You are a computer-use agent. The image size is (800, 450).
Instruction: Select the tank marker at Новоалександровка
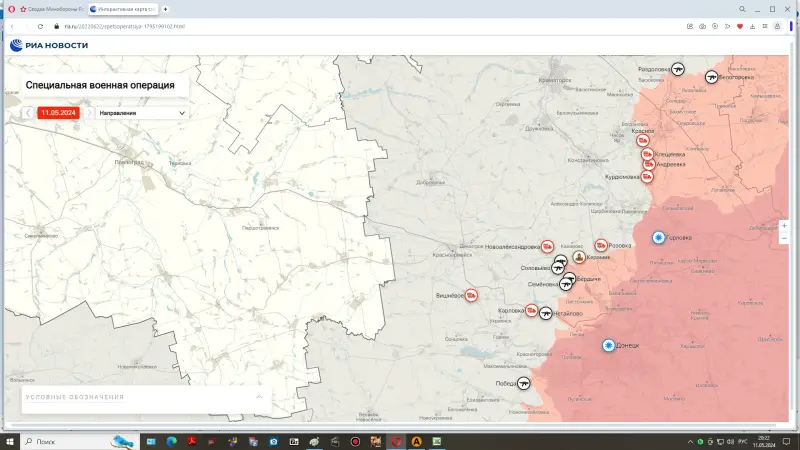[548, 247]
